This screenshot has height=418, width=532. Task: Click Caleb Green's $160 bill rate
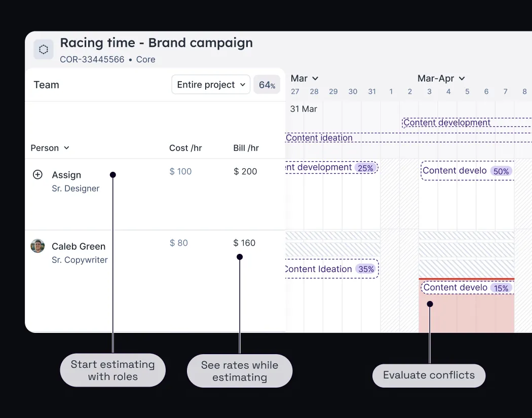[244, 243]
